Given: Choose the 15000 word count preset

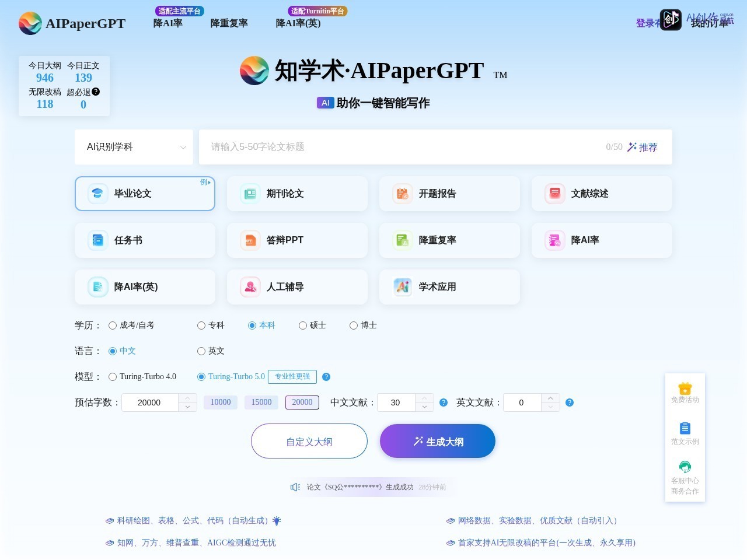Looking at the screenshot, I should click(261, 402).
